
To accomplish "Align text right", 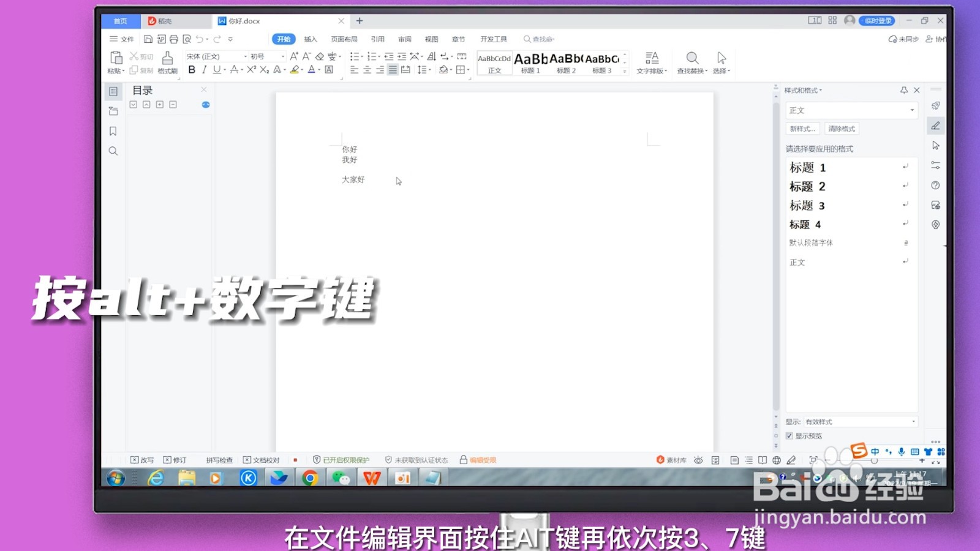I will (380, 70).
